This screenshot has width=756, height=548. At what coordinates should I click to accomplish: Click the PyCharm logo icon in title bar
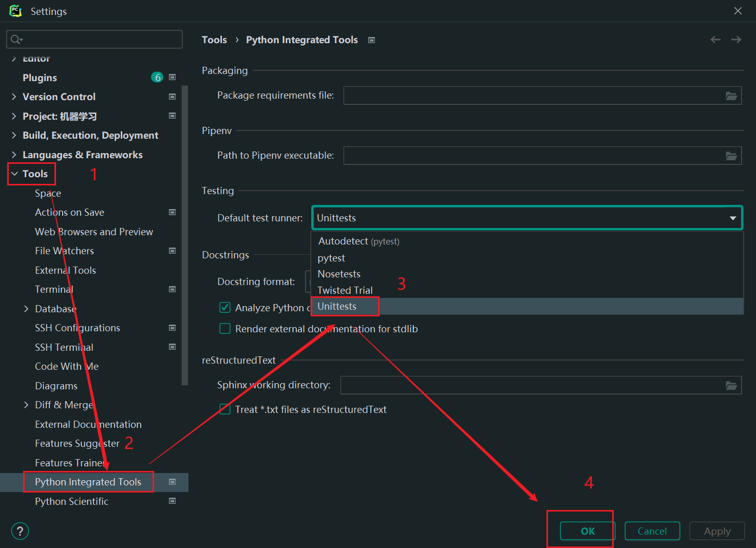[15, 11]
